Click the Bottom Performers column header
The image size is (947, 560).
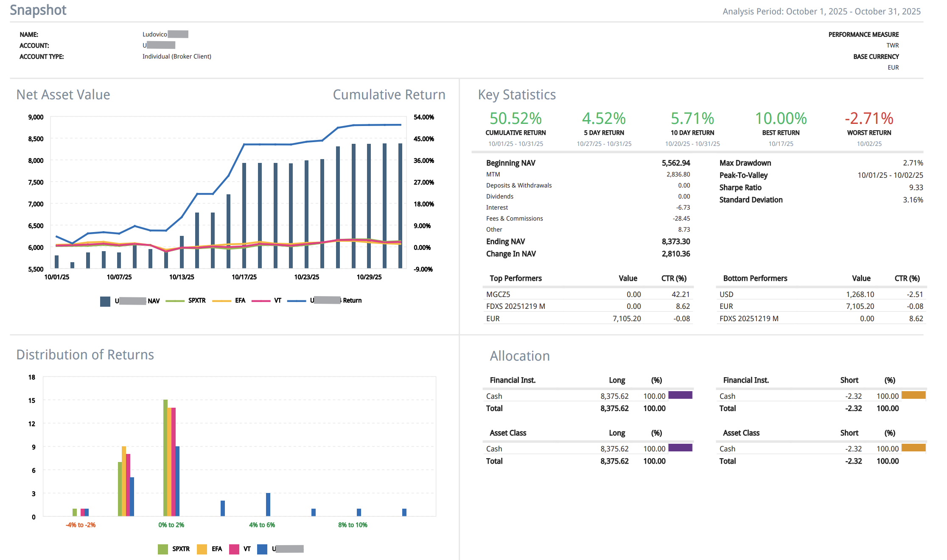pyautogui.click(x=755, y=278)
